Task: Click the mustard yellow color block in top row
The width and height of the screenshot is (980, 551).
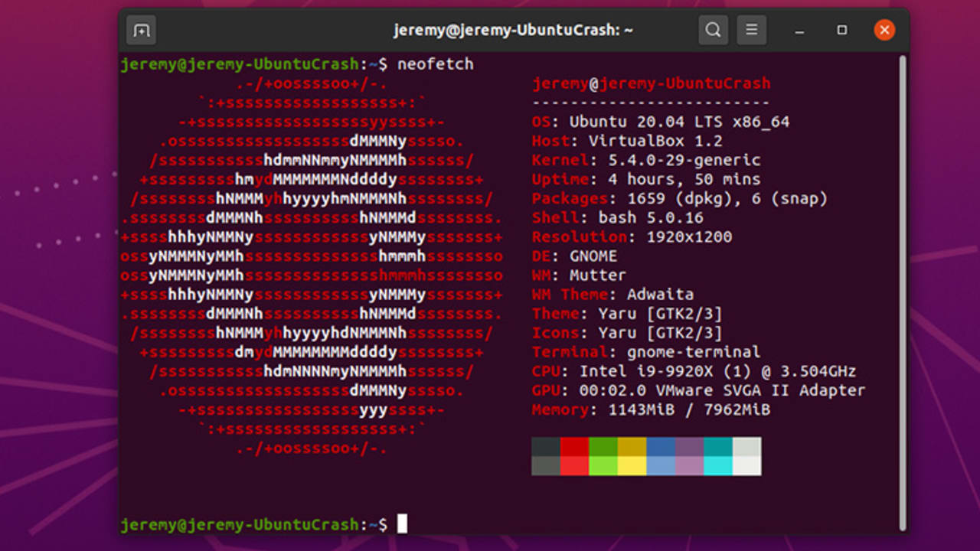Action: [x=632, y=447]
